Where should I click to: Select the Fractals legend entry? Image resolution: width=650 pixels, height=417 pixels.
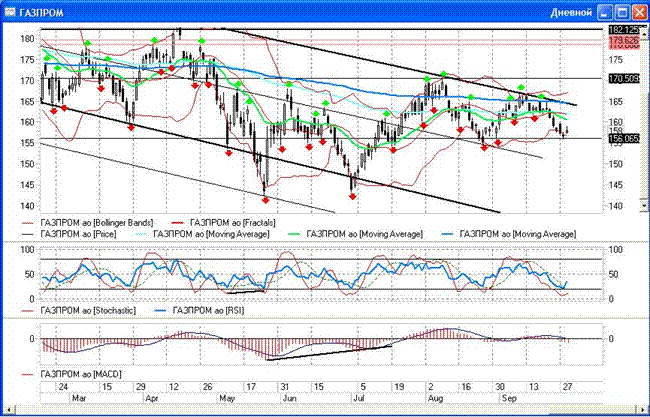[224, 223]
